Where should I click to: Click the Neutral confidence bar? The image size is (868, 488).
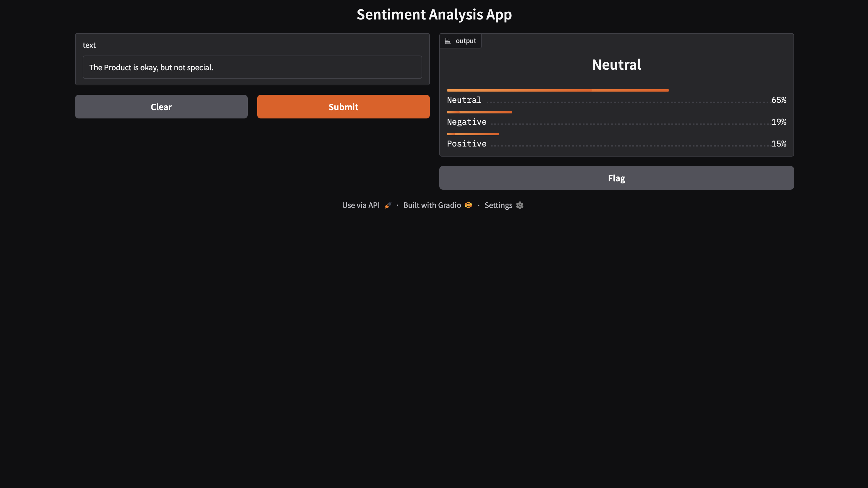(x=558, y=90)
